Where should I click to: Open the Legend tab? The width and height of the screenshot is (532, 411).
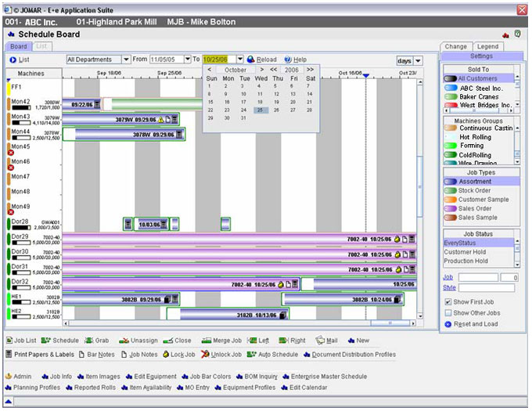487,46
